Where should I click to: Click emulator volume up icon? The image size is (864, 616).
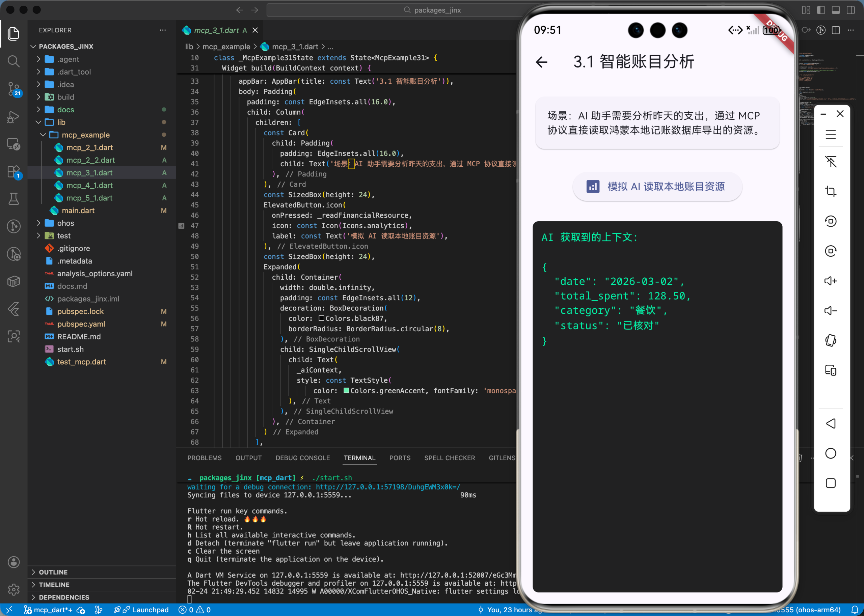(830, 281)
